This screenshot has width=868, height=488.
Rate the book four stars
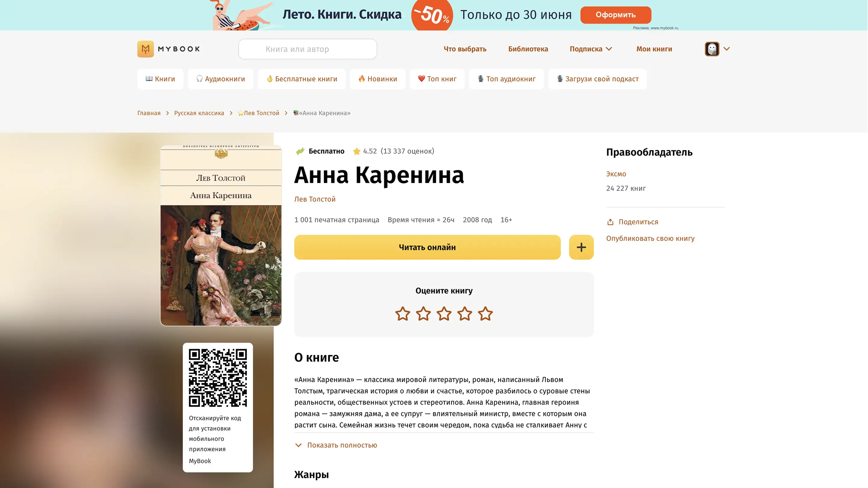464,314
